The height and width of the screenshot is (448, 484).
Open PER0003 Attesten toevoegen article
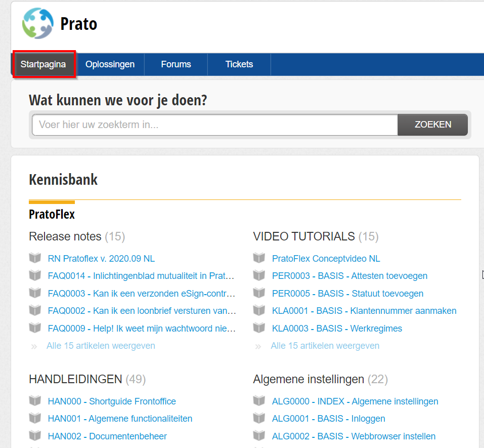tap(350, 276)
